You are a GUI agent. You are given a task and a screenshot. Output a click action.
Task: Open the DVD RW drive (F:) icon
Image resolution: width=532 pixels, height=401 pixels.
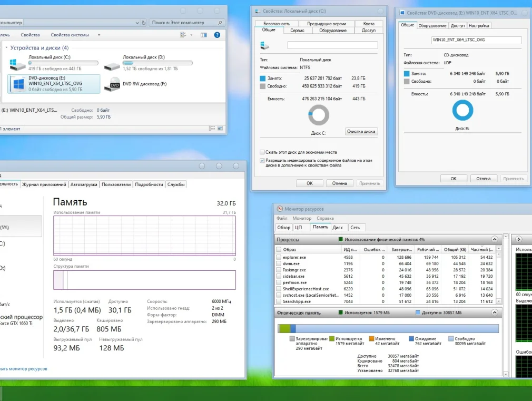click(x=114, y=84)
